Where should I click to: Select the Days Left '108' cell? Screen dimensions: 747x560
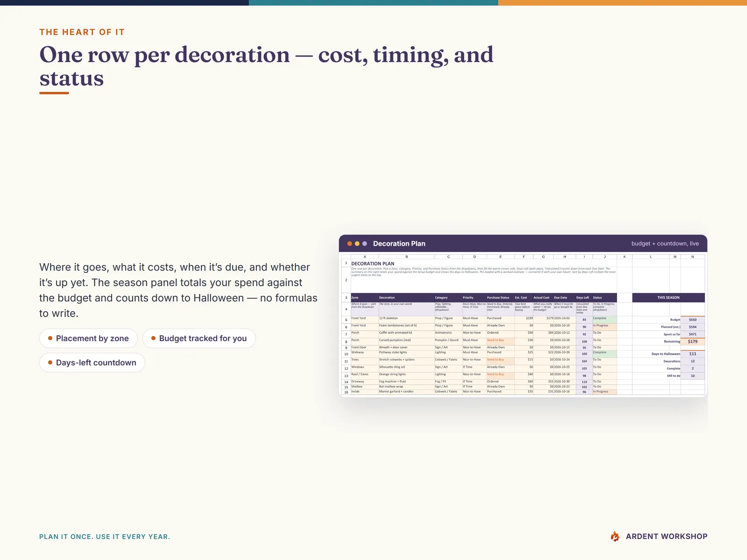click(x=584, y=342)
